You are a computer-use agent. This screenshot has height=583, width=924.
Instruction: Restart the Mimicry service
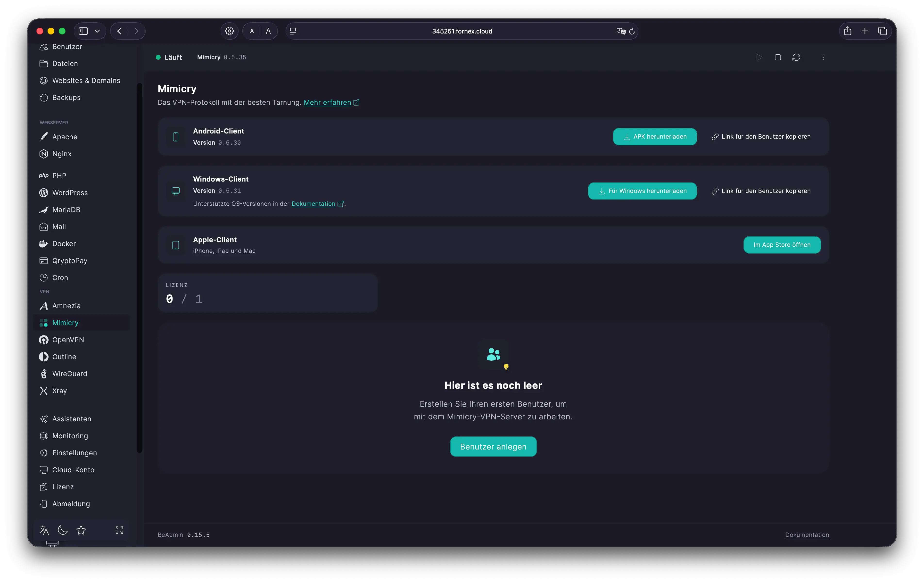pos(796,57)
